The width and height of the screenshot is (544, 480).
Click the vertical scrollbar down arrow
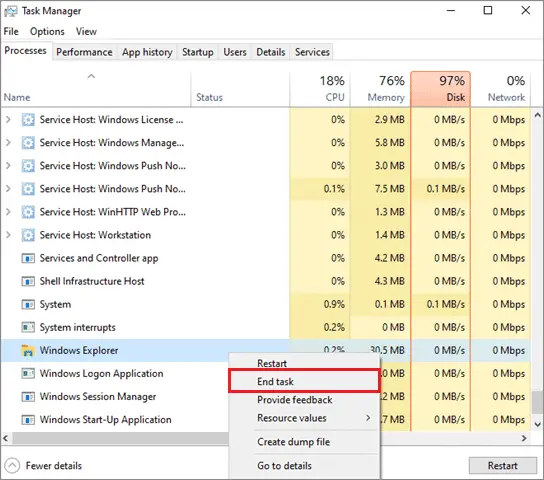coord(537,424)
